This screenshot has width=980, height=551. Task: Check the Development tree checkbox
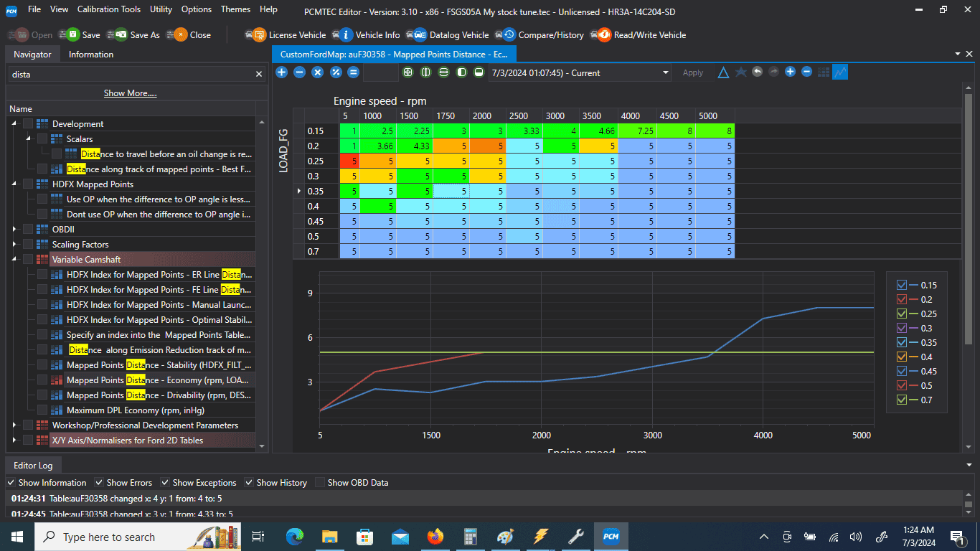(28, 124)
